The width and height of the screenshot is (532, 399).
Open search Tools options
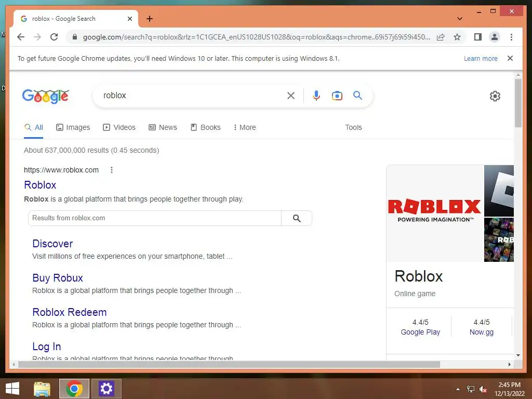tap(353, 128)
